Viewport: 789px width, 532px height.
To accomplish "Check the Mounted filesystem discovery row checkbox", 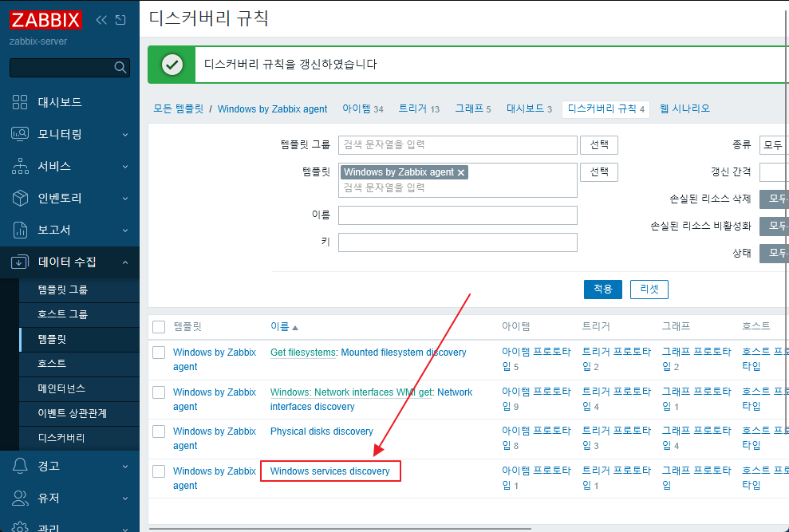I will 159,353.
